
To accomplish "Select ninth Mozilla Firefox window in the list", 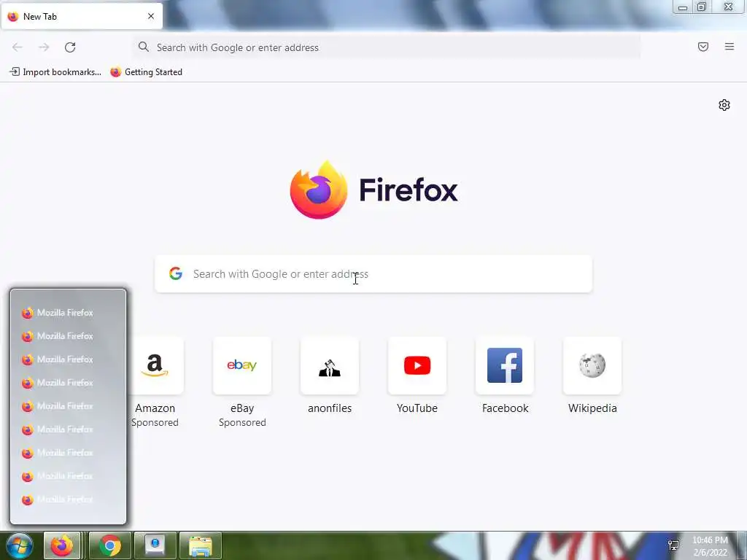I will coord(68,499).
